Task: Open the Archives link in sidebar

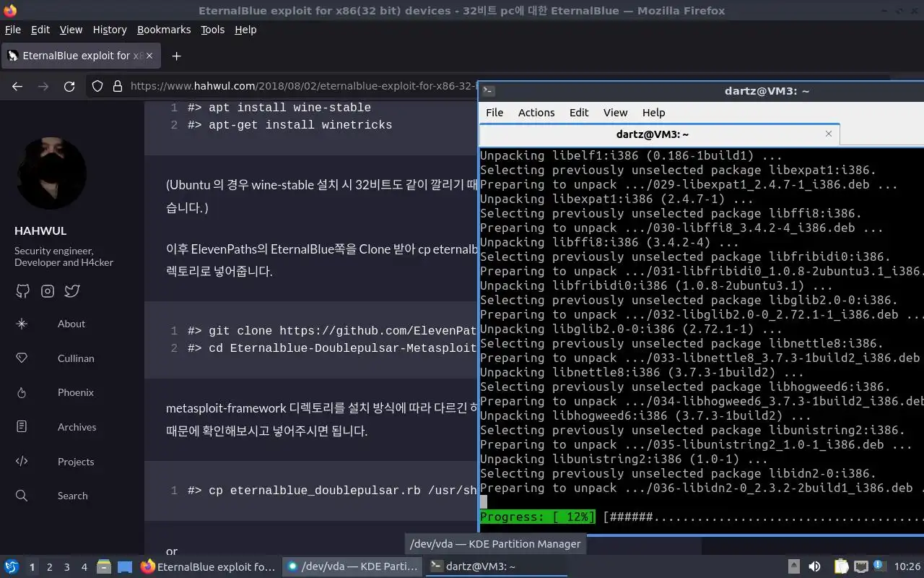Action: pos(77,427)
